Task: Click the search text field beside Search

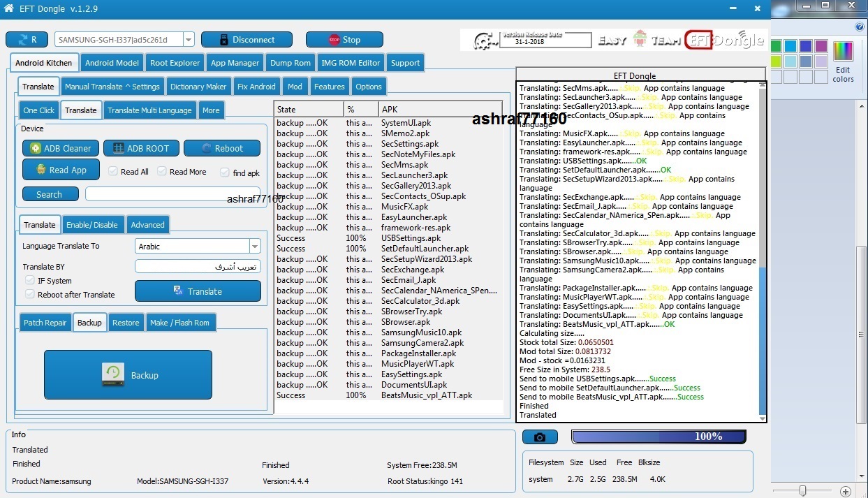Action: 172,194
